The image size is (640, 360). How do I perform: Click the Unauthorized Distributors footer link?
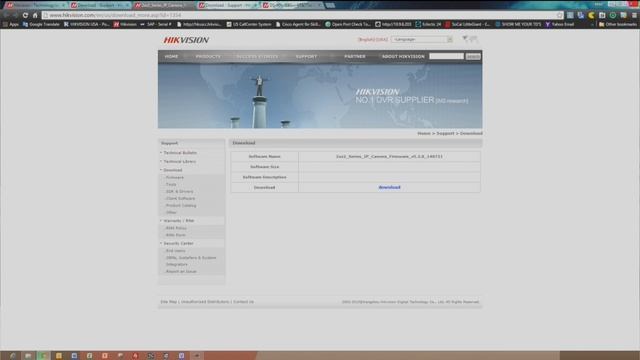(205, 302)
